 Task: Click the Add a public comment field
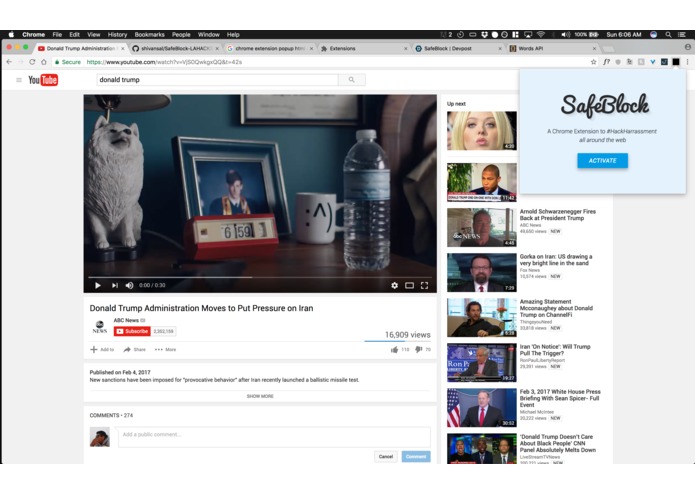tap(274, 437)
